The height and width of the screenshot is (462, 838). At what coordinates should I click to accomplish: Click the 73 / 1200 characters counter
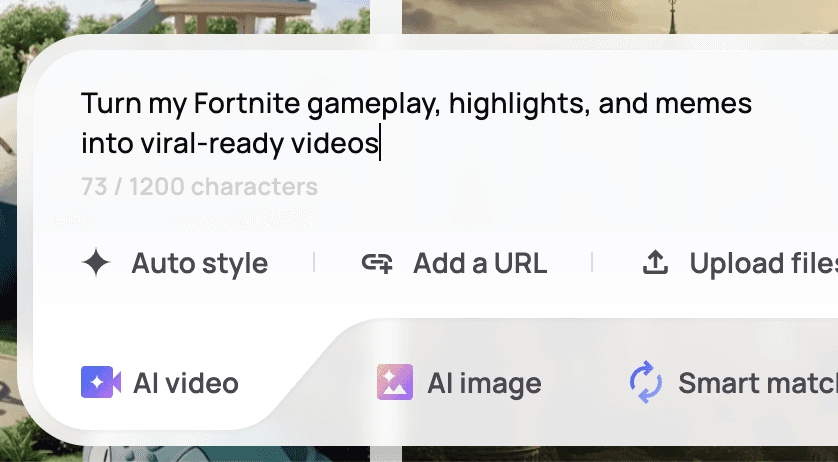[199, 187]
